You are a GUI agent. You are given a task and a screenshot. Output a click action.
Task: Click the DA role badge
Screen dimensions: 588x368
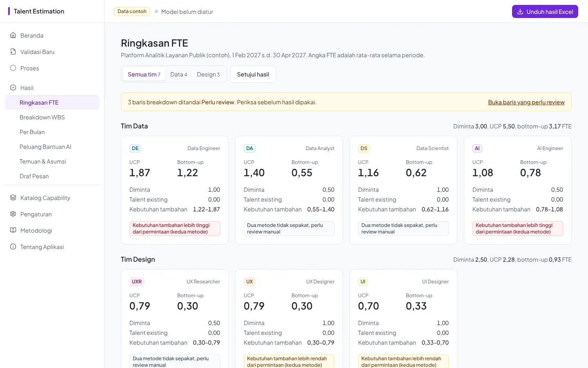click(x=249, y=148)
